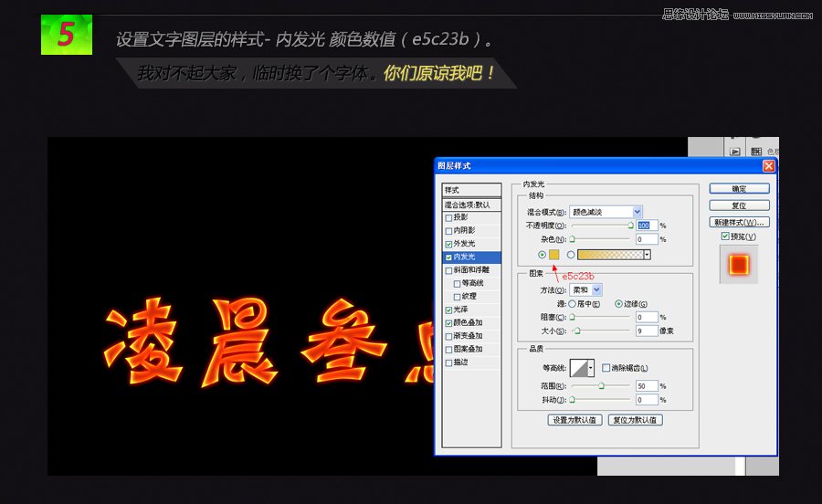Select the solid color radio button
822x504 pixels.
[x=542, y=255]
